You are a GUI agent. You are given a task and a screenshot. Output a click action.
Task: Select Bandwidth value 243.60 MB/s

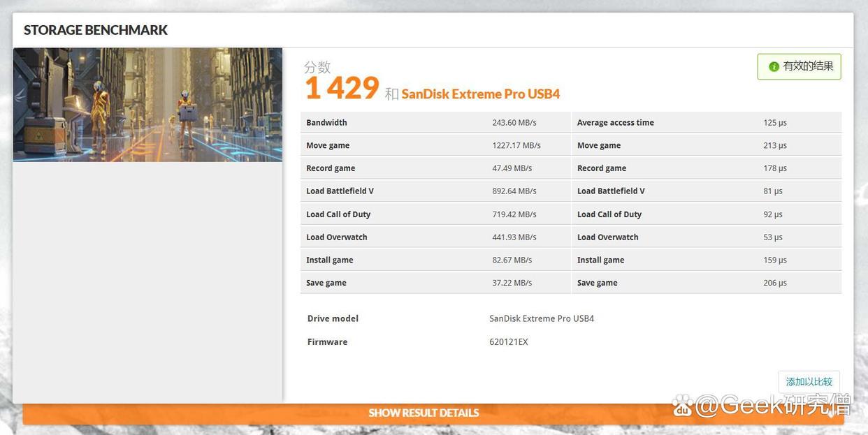click(x=514, y=122)
